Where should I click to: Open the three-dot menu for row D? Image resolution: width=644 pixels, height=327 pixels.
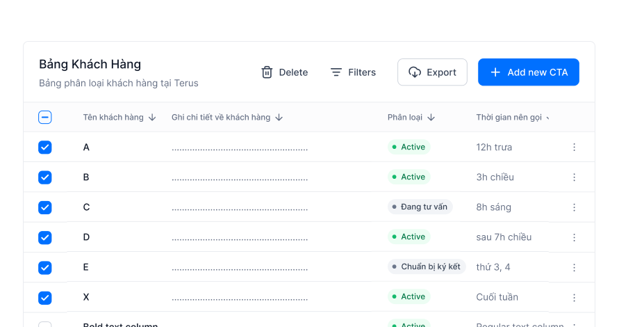574,237
